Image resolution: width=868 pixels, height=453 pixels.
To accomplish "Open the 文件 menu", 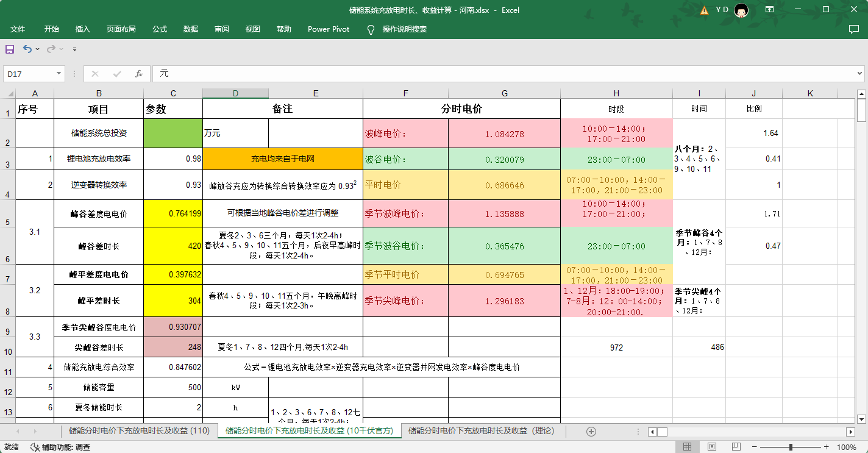I will pos(18,29).
